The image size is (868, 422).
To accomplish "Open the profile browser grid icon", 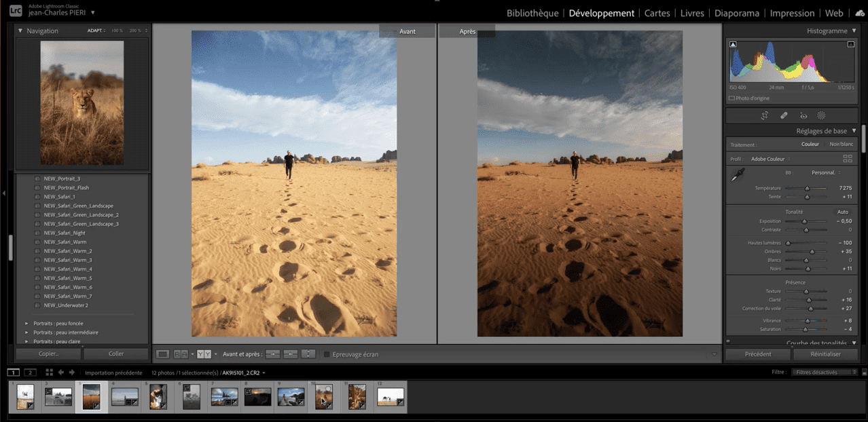I will pos(847,159).
